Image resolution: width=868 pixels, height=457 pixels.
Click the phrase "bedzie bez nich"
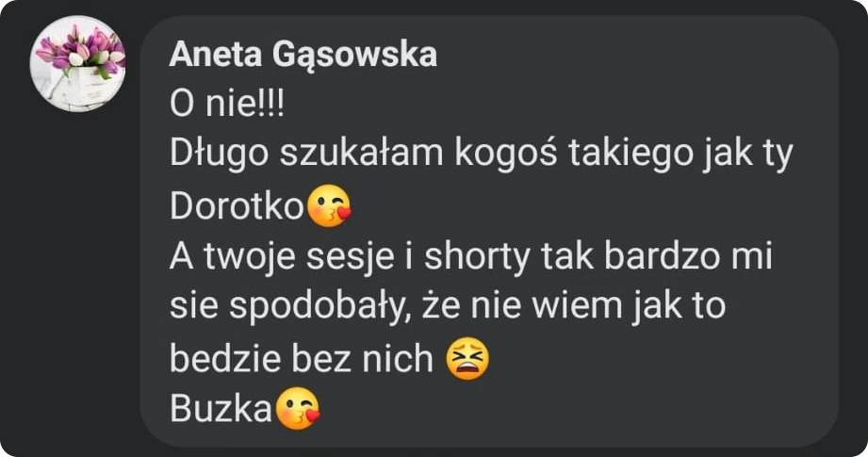[302, 358]
